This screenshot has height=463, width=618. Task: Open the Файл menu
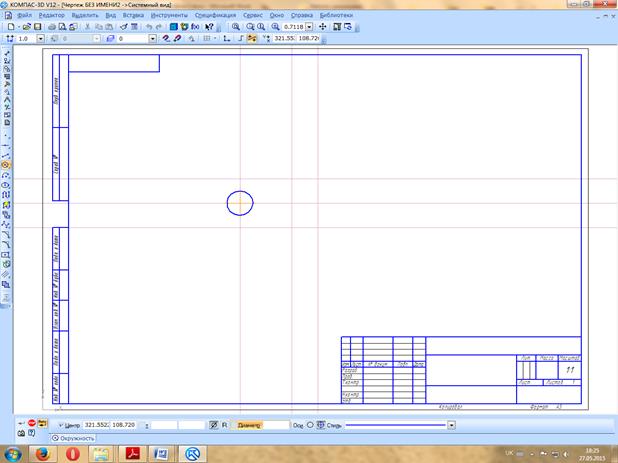point(24,16)
